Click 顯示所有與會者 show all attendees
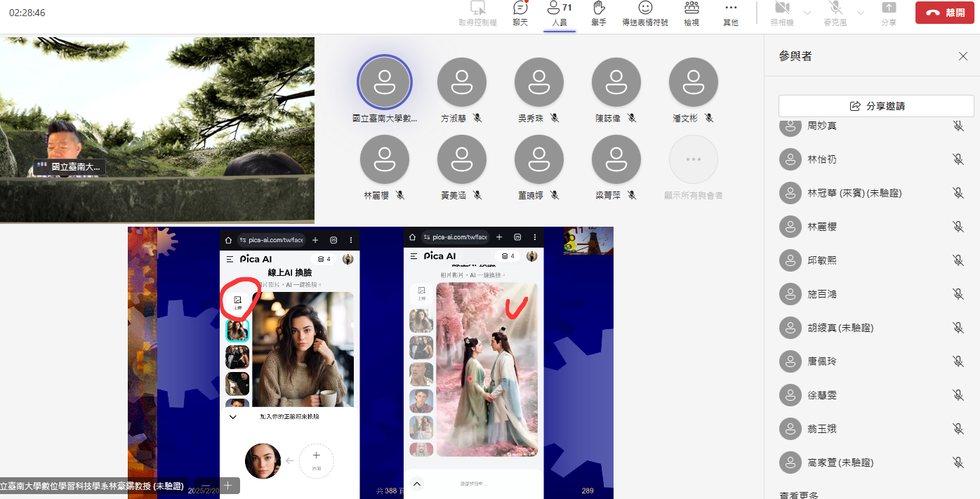This screenshot has width=980, height=499. pos(694,159)
